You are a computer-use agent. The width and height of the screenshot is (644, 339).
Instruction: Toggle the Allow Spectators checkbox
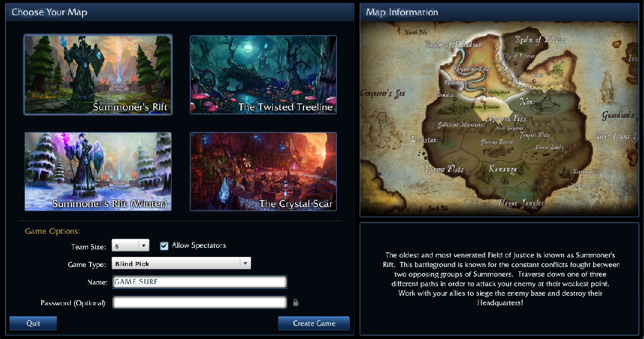[164, 246]
